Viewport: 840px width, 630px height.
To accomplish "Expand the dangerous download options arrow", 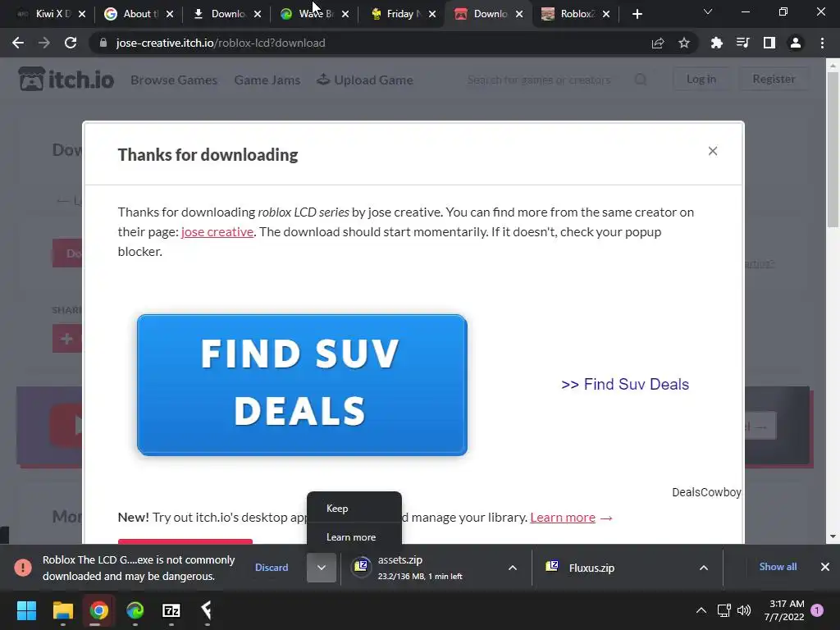I will (x=322, y=568).
